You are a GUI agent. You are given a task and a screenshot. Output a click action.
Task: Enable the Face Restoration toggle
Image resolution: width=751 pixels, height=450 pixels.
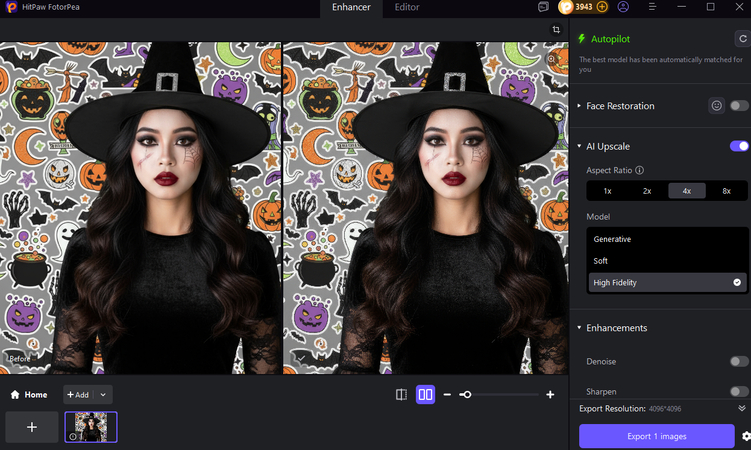point(739,105)
